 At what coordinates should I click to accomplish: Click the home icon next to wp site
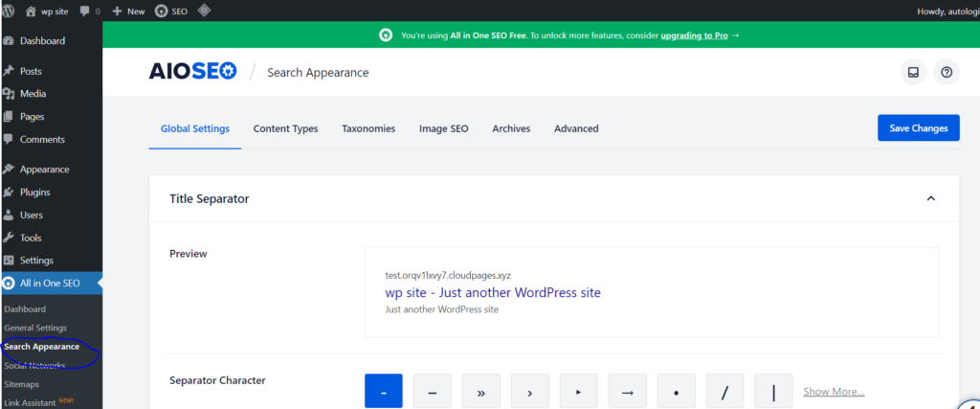tap(31, 11)
